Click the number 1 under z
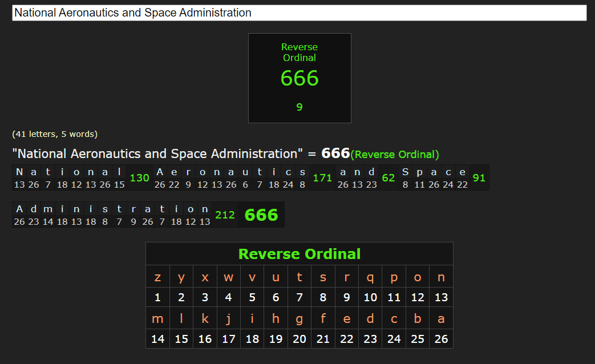This screenshot has width=595, height=364. (157, 297)
